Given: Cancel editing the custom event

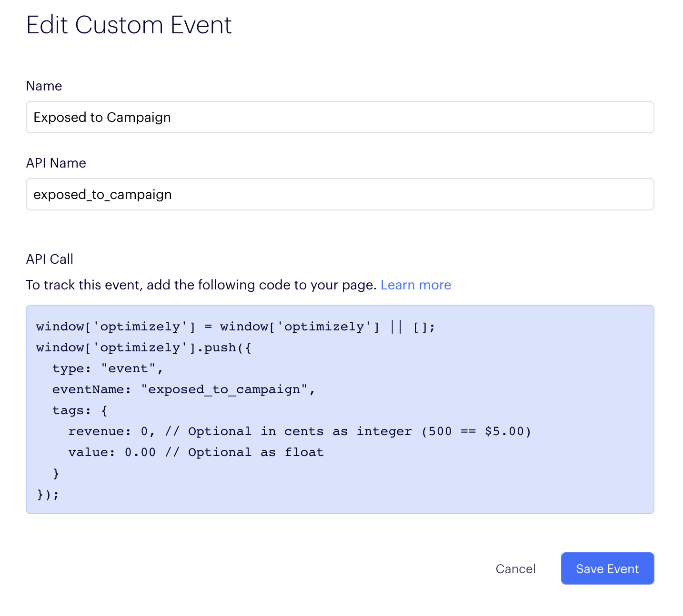Looking at the screenshot, I should (515, 569).
